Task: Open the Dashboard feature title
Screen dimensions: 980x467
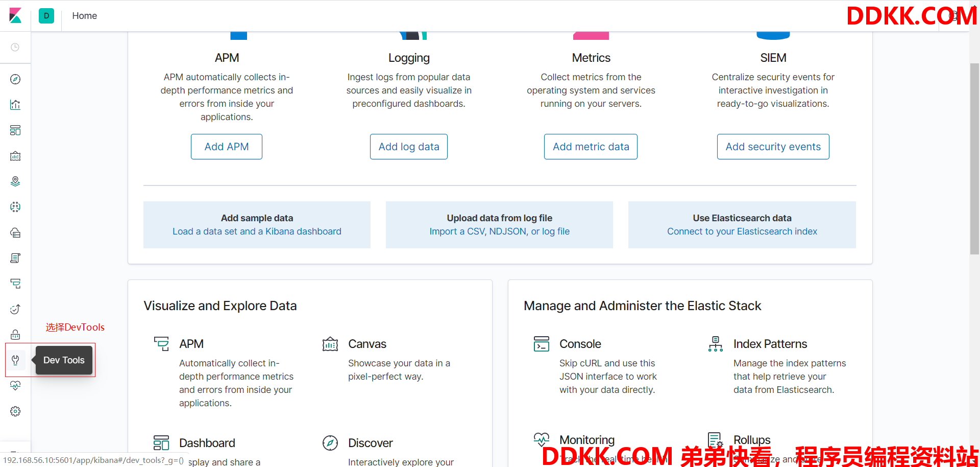Action: pyautogui.click(x=207, y=443)
